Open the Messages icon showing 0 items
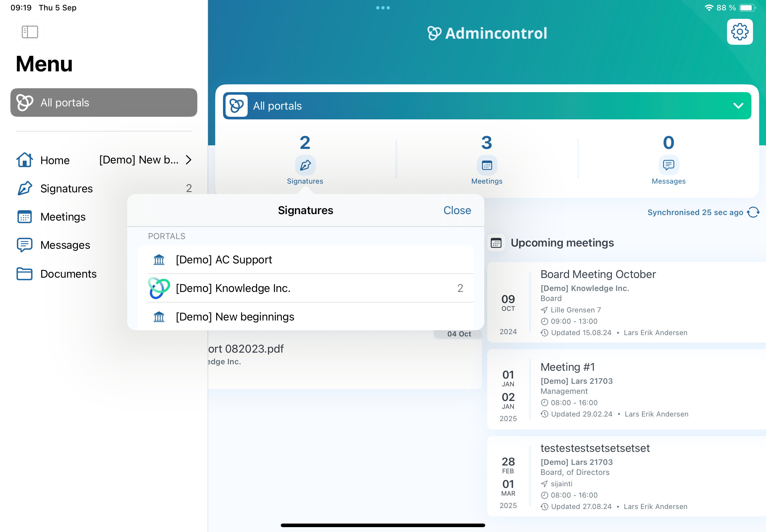The height and width of the screenshot is (532, 766). [669, 165]
